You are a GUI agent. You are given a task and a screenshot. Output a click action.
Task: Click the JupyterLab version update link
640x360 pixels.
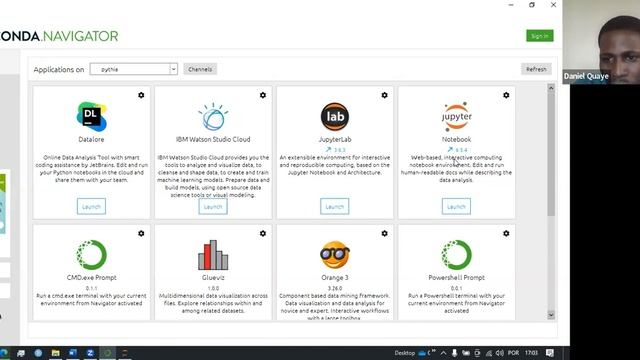coord(335,150)
